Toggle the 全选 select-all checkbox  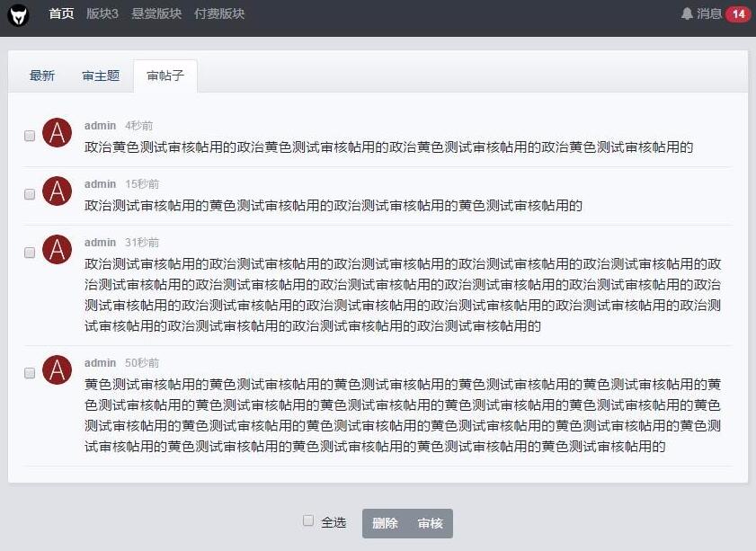pos(308,520)
